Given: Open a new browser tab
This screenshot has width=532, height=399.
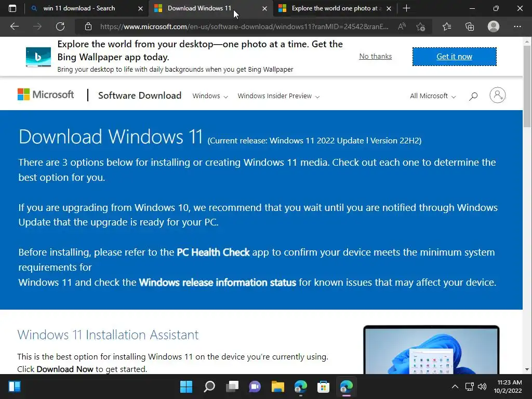Looking at the screenshot, I should tap(406, 8).
